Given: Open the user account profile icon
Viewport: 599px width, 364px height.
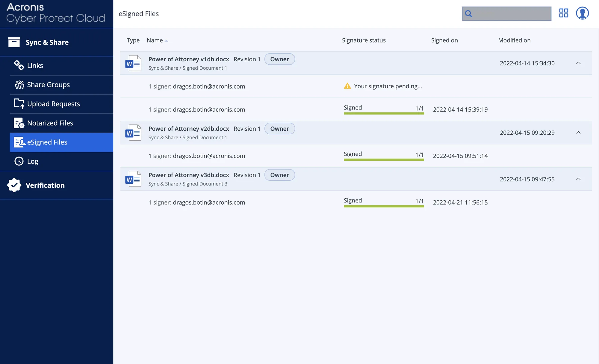Looking at the screenshot, I should [x=582, y=13].
